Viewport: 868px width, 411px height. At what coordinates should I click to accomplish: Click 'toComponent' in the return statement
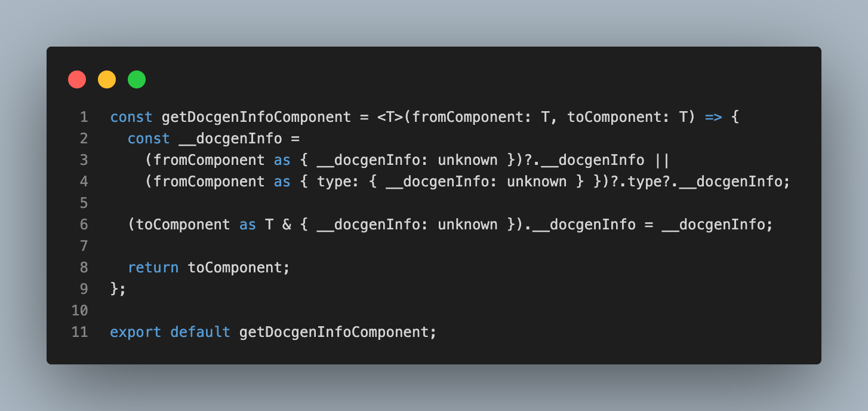point(235,268)
